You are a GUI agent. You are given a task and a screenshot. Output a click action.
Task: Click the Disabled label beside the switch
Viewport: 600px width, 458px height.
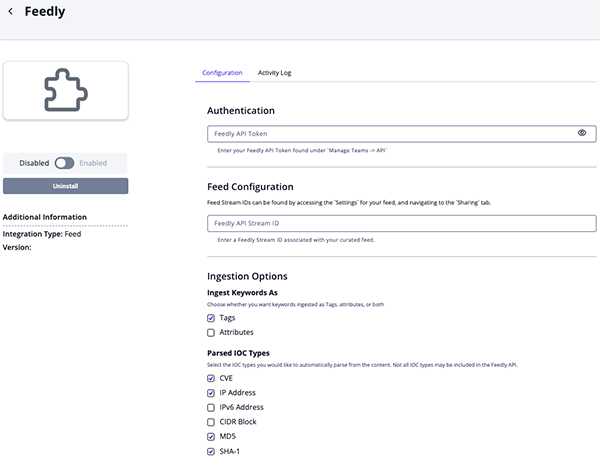(34, 163)
